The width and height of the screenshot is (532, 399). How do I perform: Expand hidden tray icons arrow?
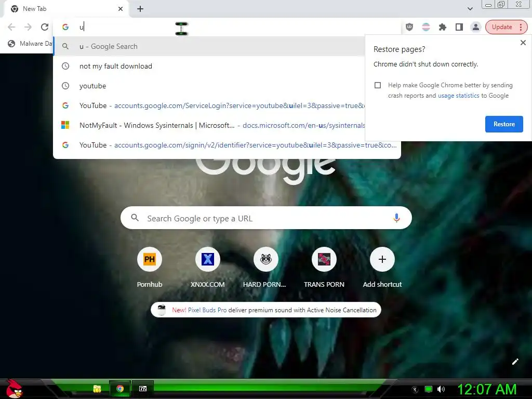[415, 390]
